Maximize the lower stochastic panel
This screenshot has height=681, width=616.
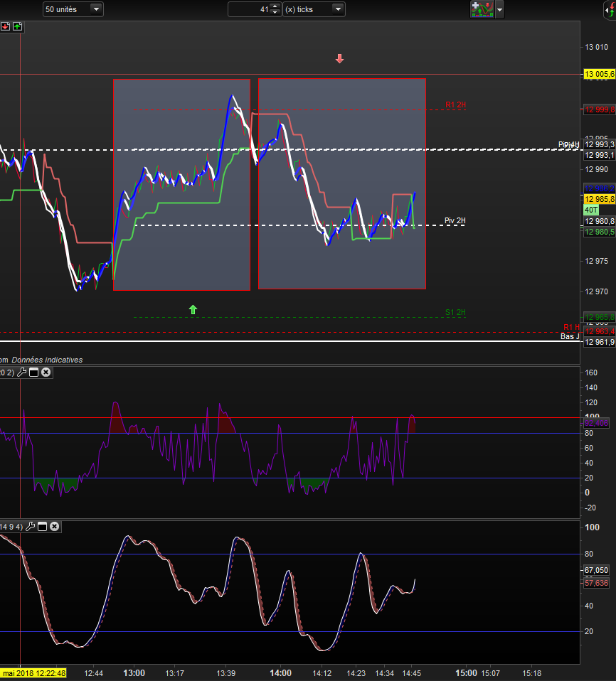pyautogui.click(x=42, y=527)
